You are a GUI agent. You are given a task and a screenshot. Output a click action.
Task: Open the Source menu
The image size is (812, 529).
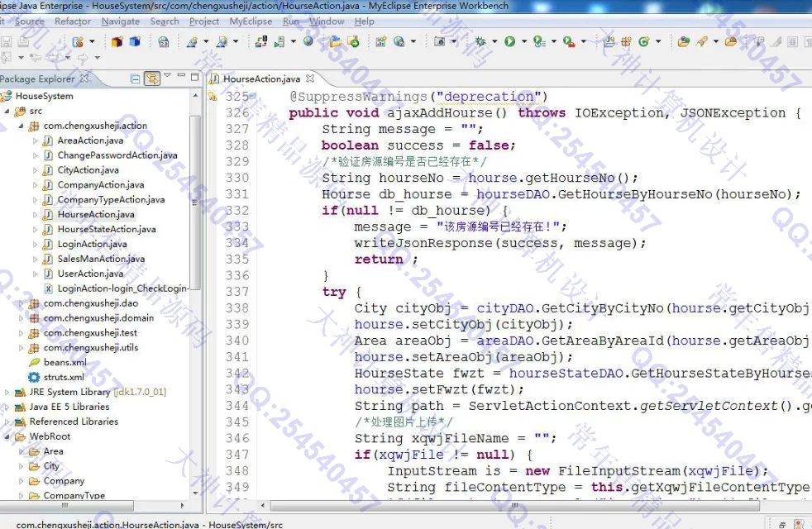click(30, 21)
